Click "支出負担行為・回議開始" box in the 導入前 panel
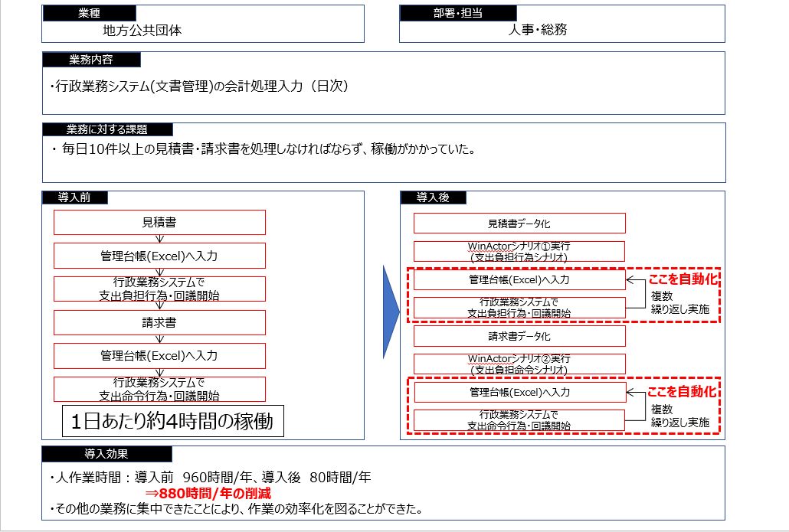Image resolution: width=789 pixels, height=532 pixels. point(159,289)
